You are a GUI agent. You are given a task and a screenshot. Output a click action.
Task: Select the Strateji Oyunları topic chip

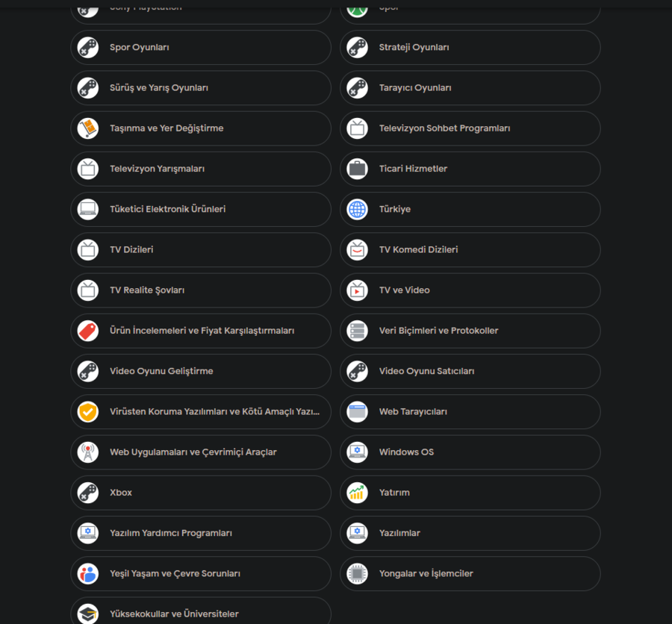[x=470, y=48]
